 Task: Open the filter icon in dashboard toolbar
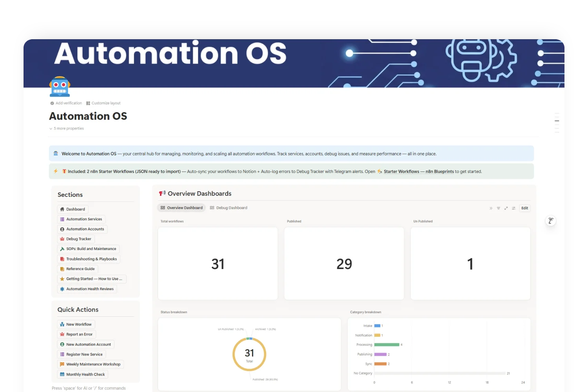499,208
